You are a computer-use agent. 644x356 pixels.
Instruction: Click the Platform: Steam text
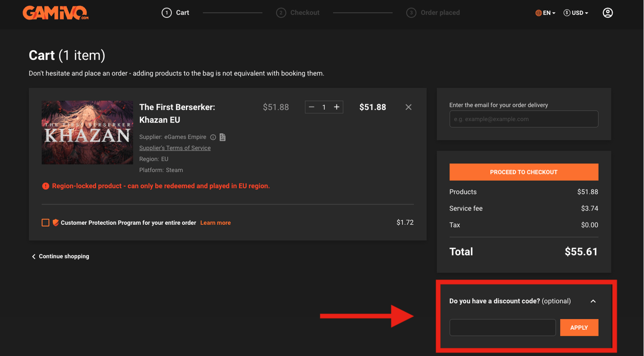[x=161, y=170]
